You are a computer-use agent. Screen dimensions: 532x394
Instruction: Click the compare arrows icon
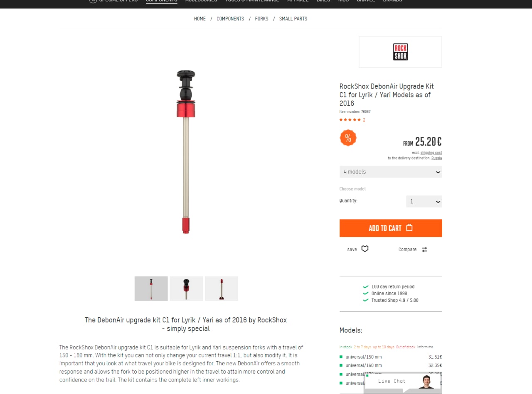[424, 250]
